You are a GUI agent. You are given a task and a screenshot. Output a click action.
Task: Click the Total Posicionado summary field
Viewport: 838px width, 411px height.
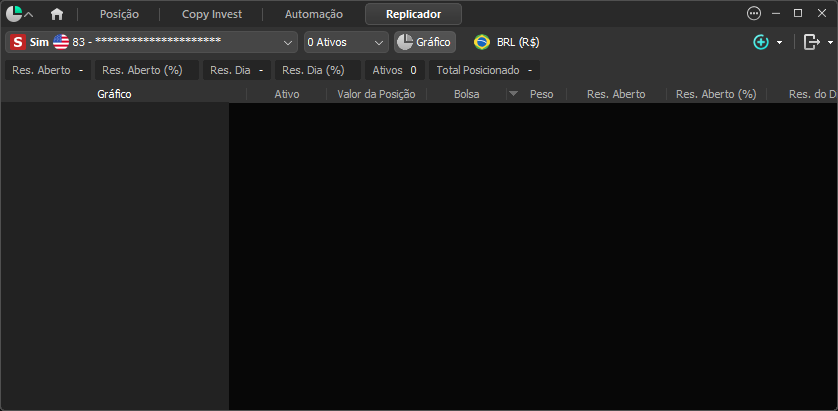pyautogui.click(x=484, y=70)
